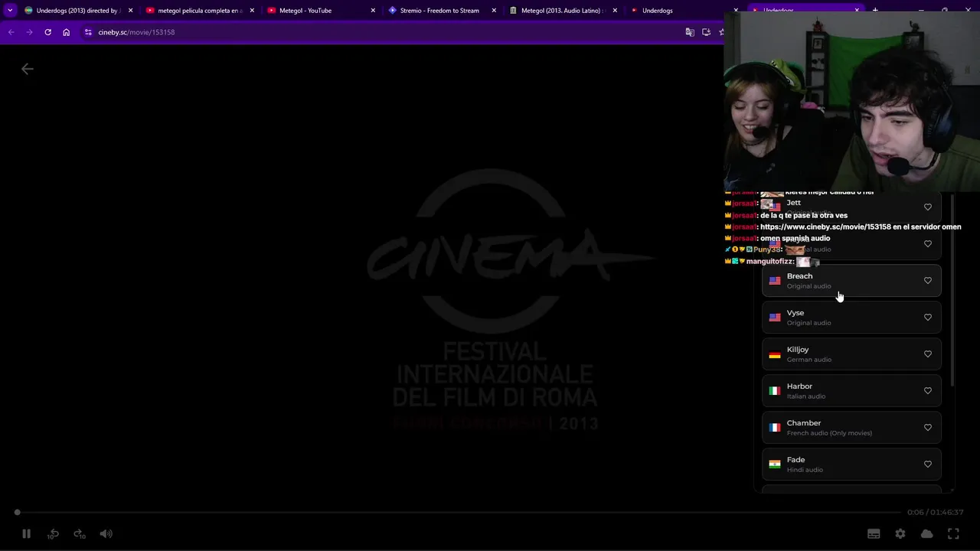Favorite the Vyse server with the heart
Viewport: 980px width, 551px height.
(x=928, y=317)
